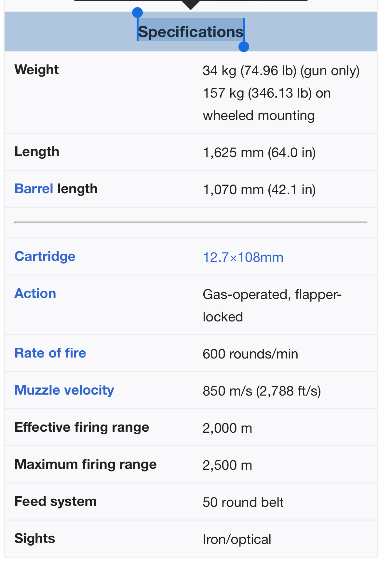The image size is (392, 568).
Task: Open the Muzzle velocity link
Action: tap(64, 390)
